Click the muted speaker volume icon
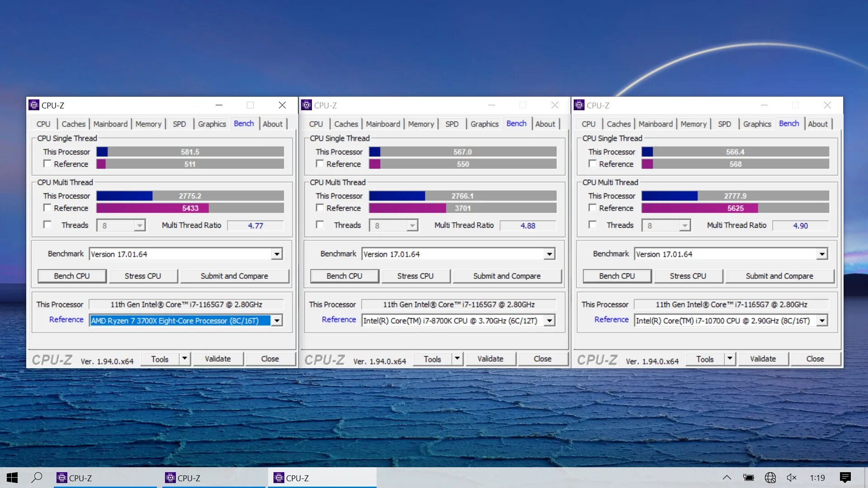This screenshot has height=488, width=868. click(791, 478)
